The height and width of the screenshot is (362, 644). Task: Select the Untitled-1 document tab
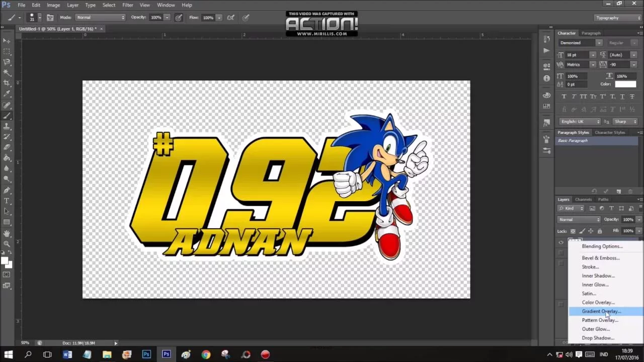(x=60, y=29)
